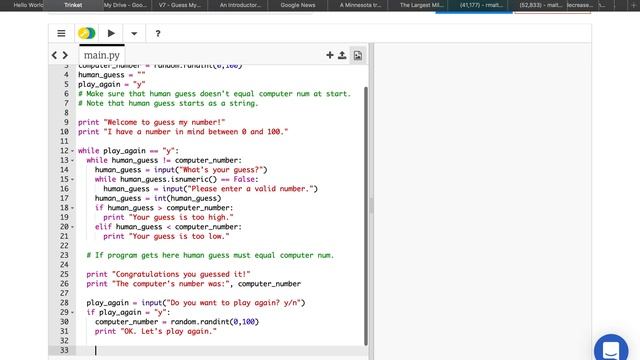640x360 pixels.
Task: Click 'Your guess is too low.' text
Action: [179, 236]
